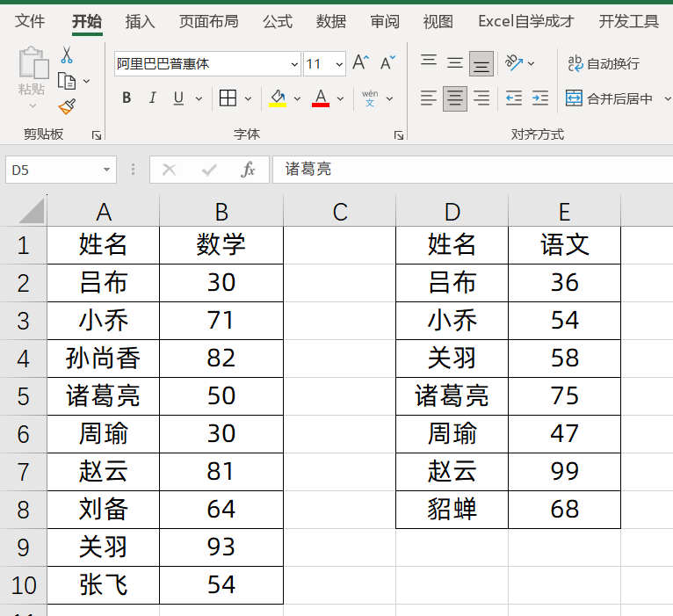673x616 pixels.
Task: Open the font size dropdown
Action: [x=339, y=64]
